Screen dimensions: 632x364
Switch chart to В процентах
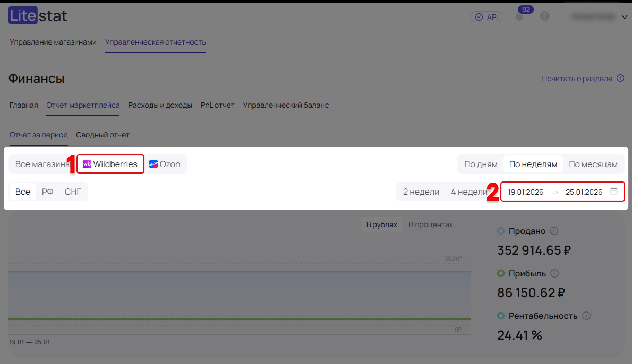pyautogui.click(x=430, y=225)
